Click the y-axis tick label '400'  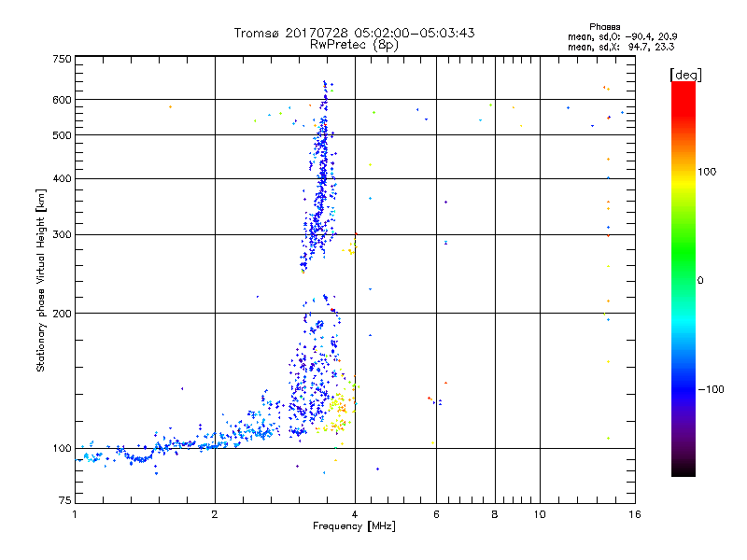(62, 178)
